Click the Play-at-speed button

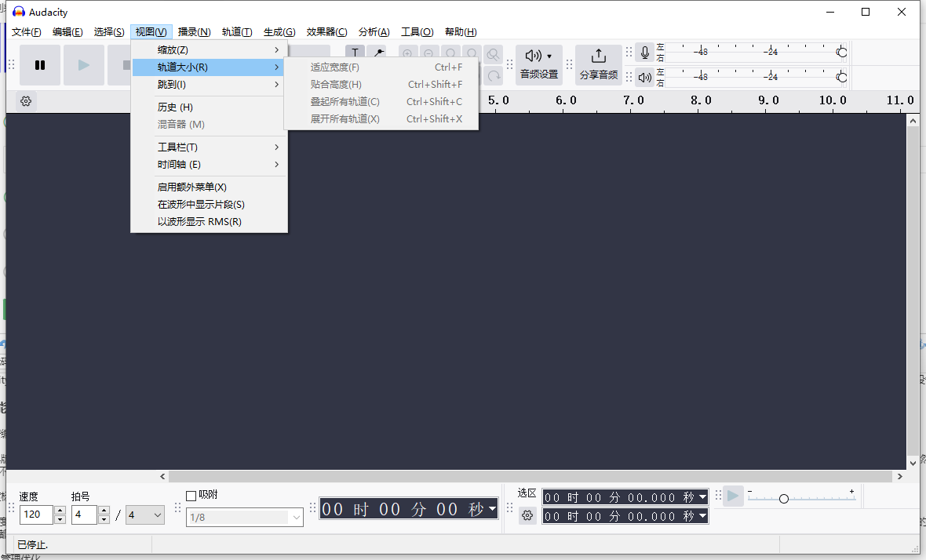732,496
